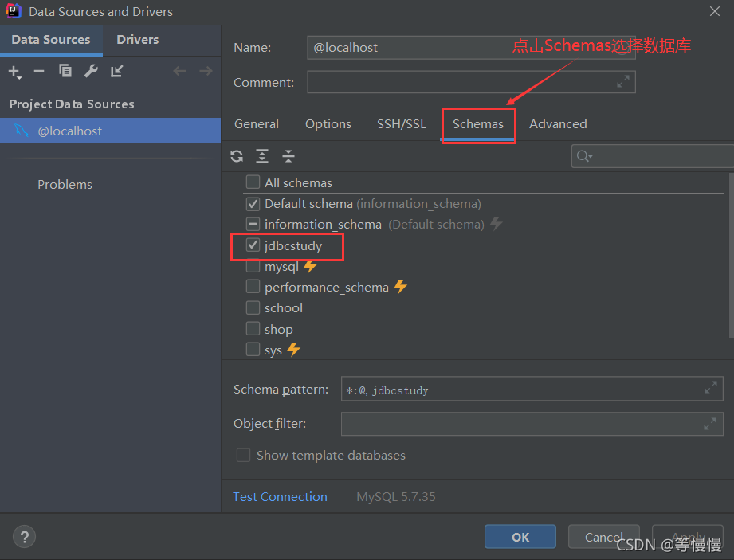The height and width of the screenshot is (560, 734).
Task: Click the expand all schemas icon
Action: point(262,156)
